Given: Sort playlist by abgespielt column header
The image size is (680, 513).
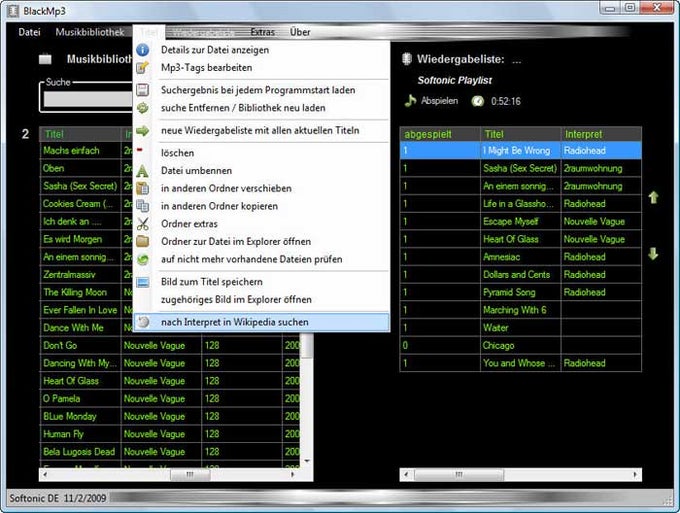Looking at the screenshot, I should 440,134.
